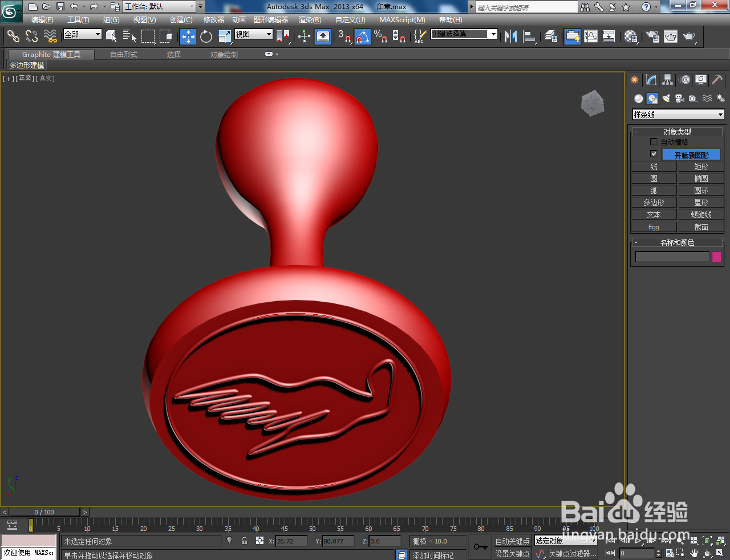The height and width of the screenshot is (560, 730).
Task: Select the Move tool in the toolbar
Action: 188,36
